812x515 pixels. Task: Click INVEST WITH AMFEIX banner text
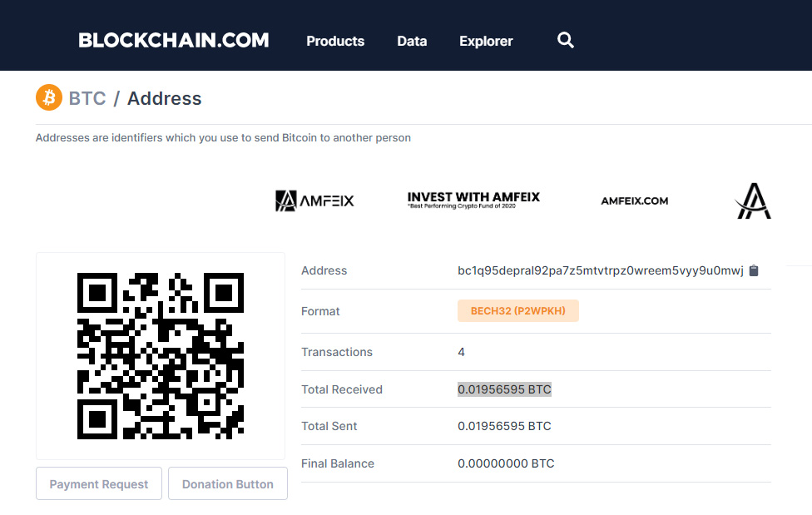pyautogui.click(x=473, y=200)
